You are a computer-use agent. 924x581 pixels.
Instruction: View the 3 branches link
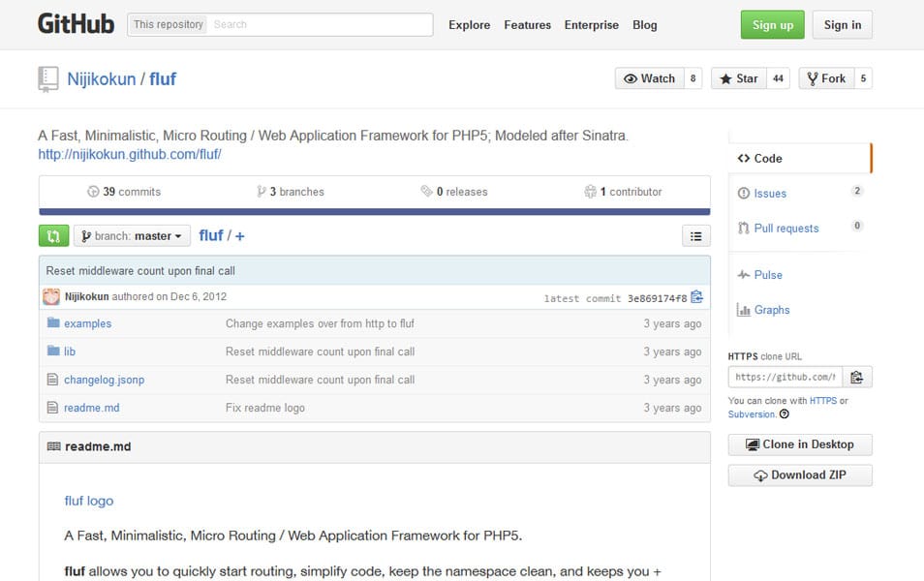tap(291, 192)
